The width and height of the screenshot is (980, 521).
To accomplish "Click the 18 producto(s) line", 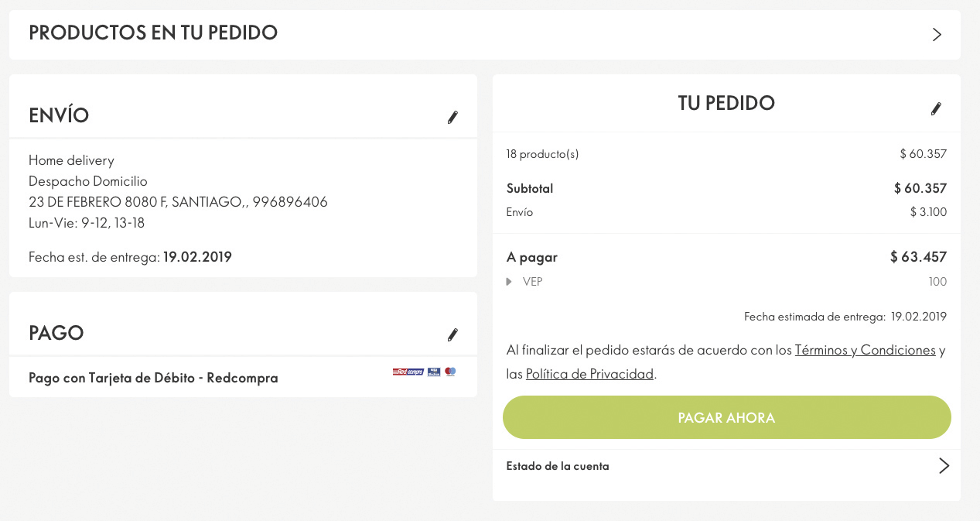I will [542, 154].
